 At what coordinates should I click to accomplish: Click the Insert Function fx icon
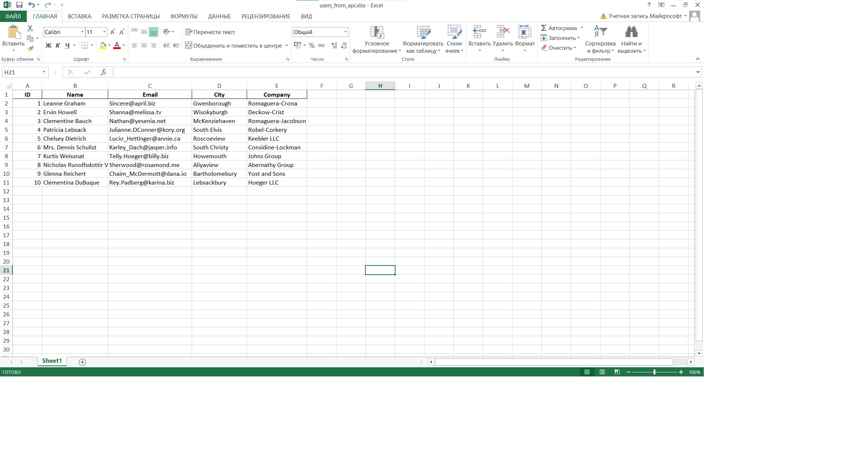(103, 72)
